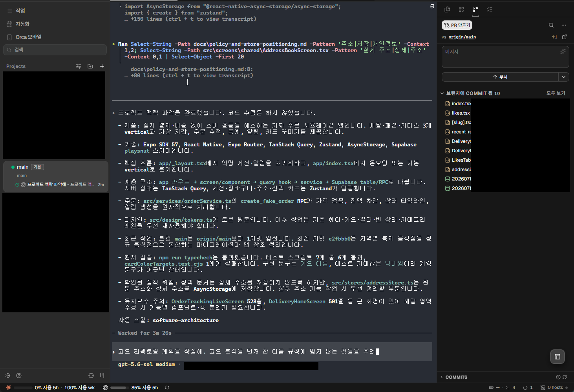Click the Claude 5h usage progress bar
This screenshot has height=392, width=574.
pos(24,387)
